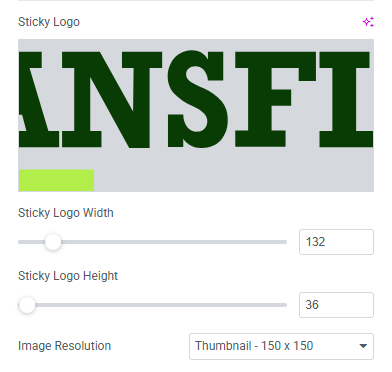Select the Thumbnail - 150 x 150 text
Viewport: 392px width, 372px height.
pyautogui.click(x=254, y=346)
